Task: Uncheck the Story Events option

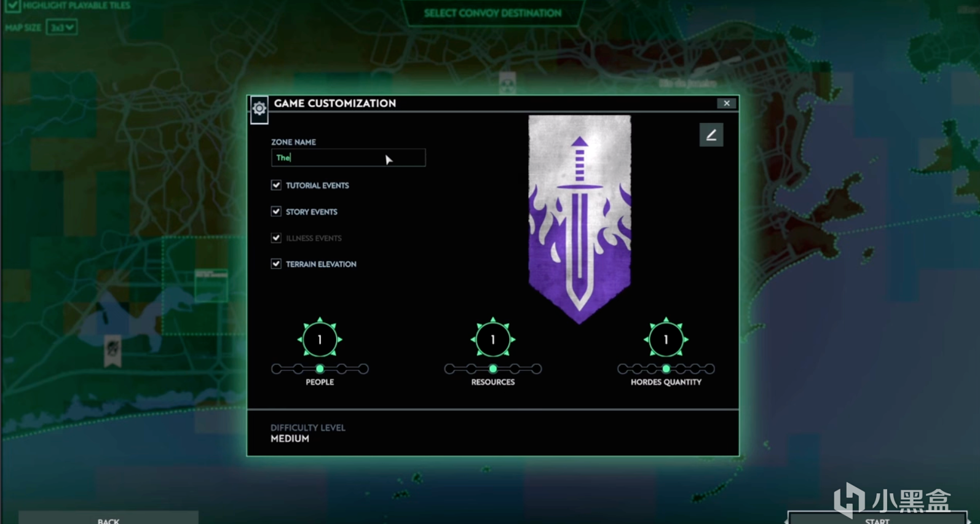Action: point(276,211)
